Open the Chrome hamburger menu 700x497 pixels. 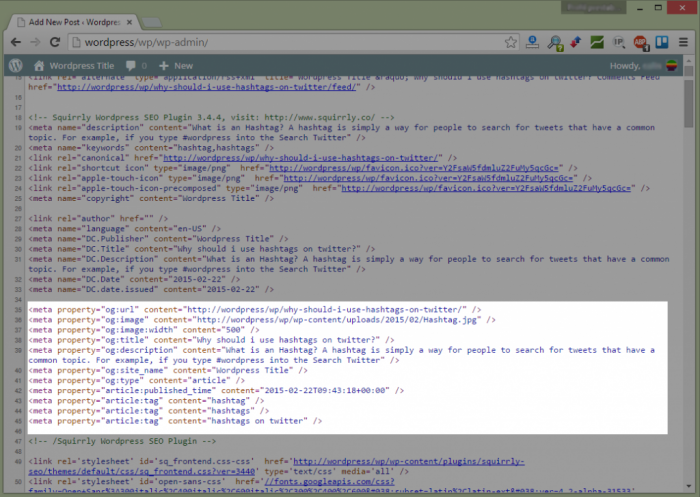[x=683, y=42]
